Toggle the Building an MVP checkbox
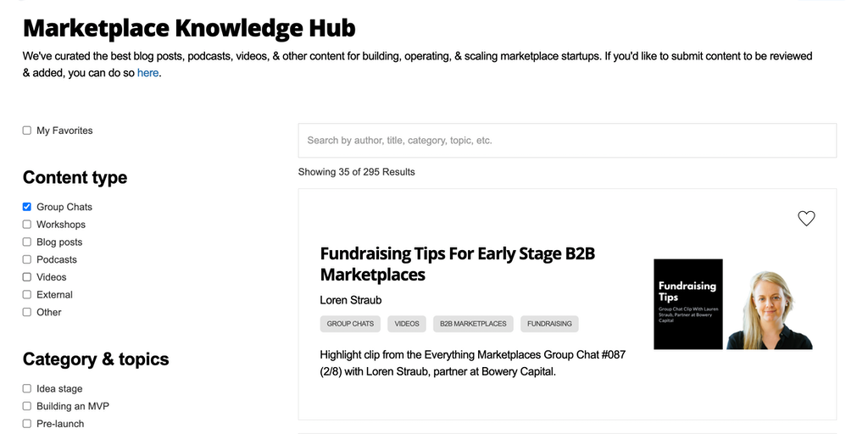 click(x=27, y=406)
